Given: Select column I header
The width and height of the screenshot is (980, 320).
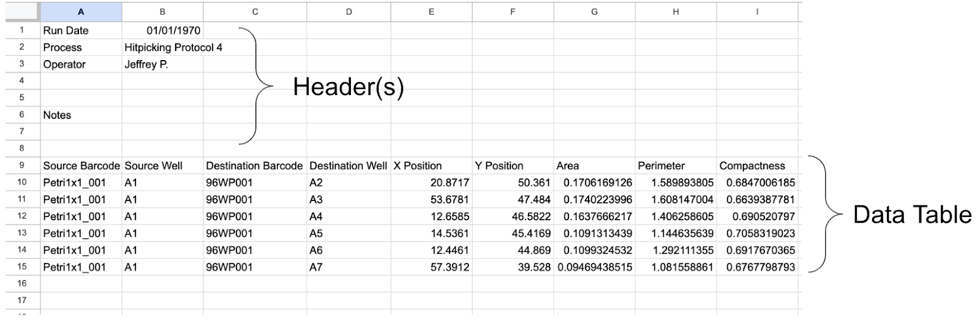Looking at the screenshot, I should click(757, 12).
